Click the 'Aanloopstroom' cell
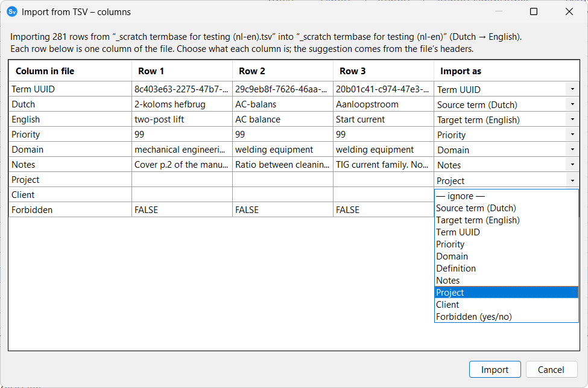This screenshot has height=388, width=588. (x=383, y=104)
